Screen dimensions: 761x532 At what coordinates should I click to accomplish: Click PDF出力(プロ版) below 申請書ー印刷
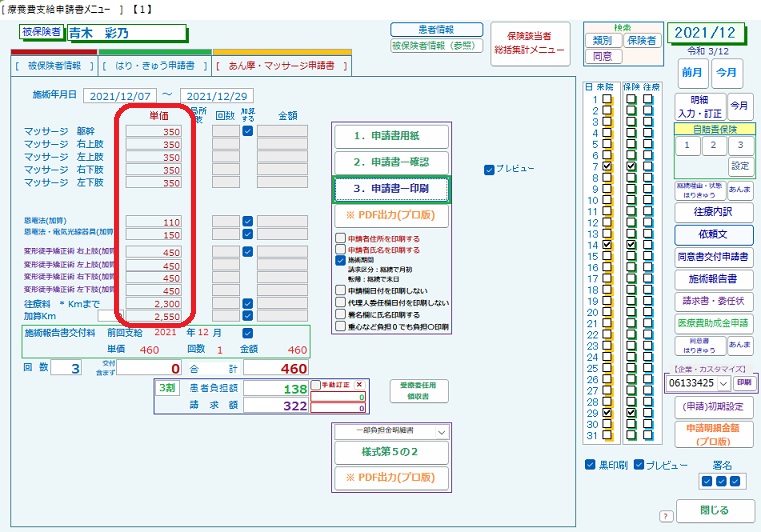[391, 216]
